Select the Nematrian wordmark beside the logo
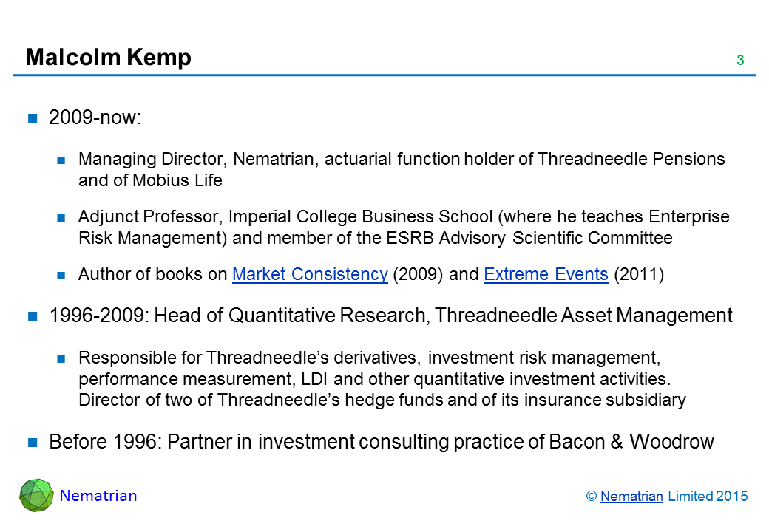The height and width of the screenshot is (532, 769). point(98,496)
